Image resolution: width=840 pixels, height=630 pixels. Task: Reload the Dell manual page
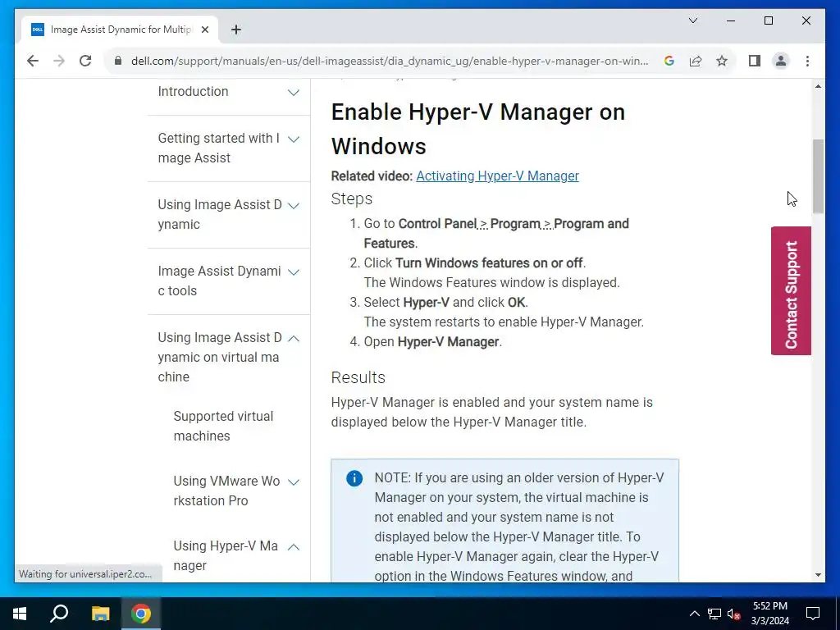click(x=85, y=61)
